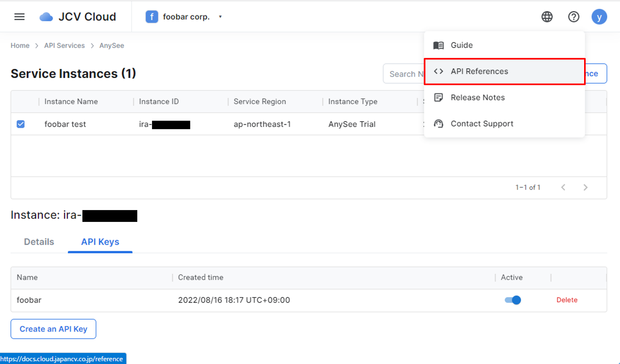Expand the foobar corp. organization dropdown

[220, 17]
